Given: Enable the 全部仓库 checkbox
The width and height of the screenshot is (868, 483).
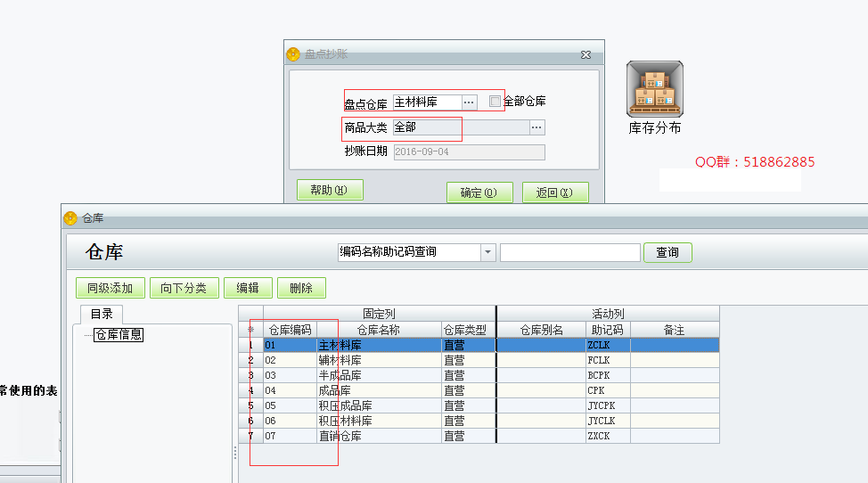Looking at the screenshot, I should (x=495, y=102).
